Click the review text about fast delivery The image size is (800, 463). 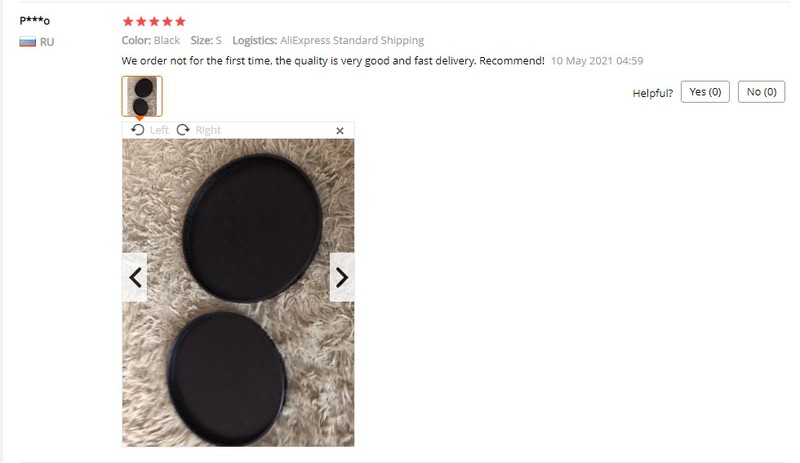tap(333, 61)
